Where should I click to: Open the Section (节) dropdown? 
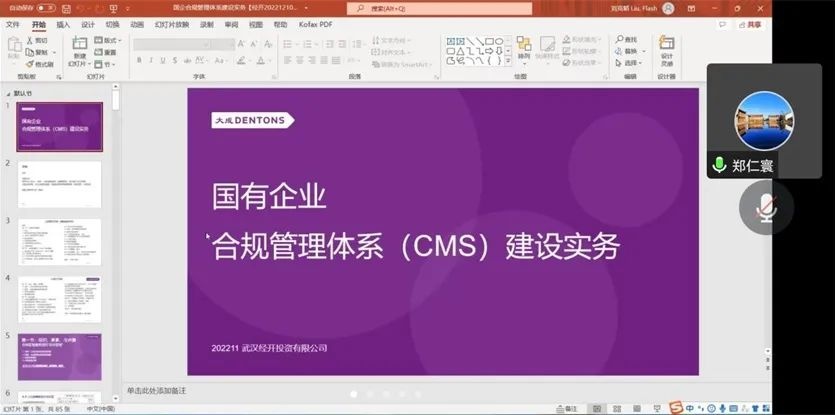point(104,64)
